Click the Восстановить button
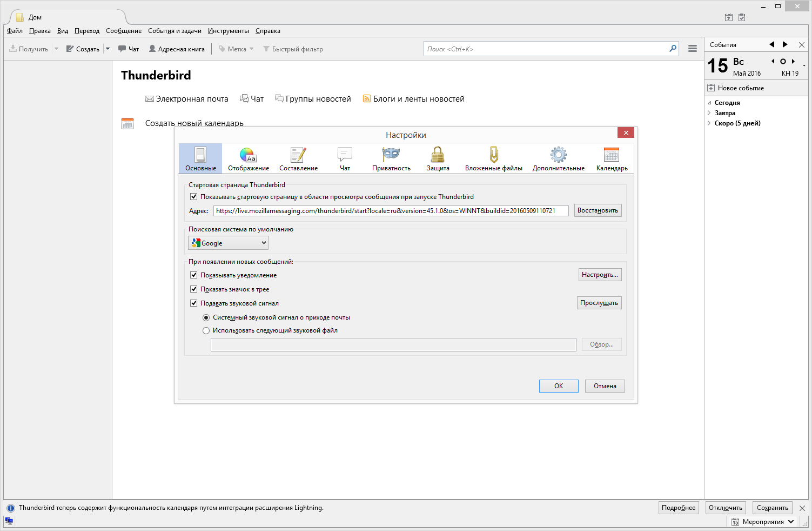The width and height of the screenshot is (812, 531). [598, 210]
